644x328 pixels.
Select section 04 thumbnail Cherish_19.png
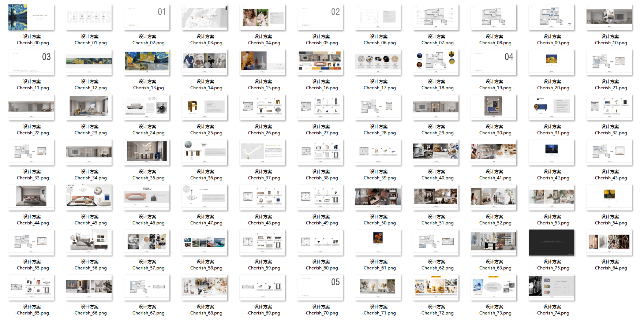(494, 63)
